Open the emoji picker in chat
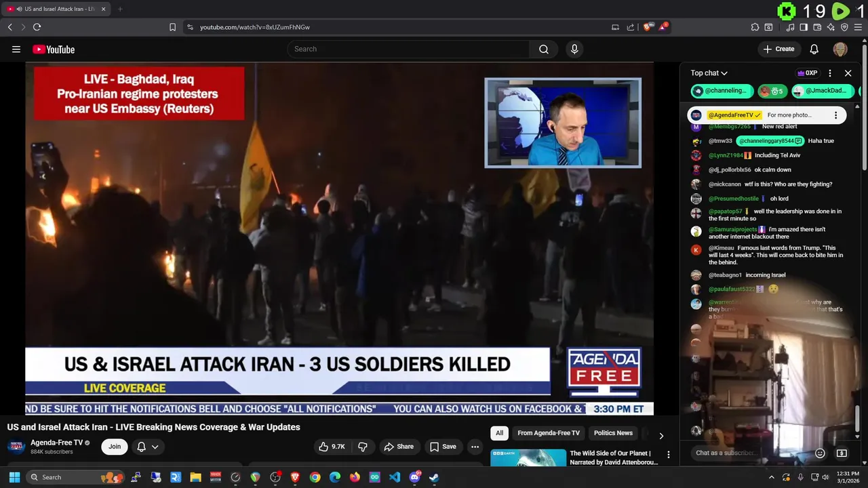This screenshot has width=868, height=488. pyautogui.click(x=820, y=453)
